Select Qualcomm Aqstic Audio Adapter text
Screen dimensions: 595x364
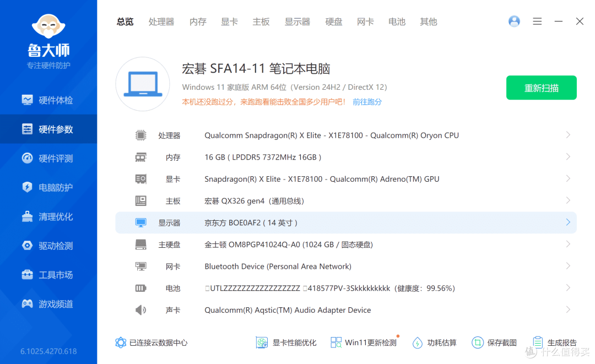288,310
